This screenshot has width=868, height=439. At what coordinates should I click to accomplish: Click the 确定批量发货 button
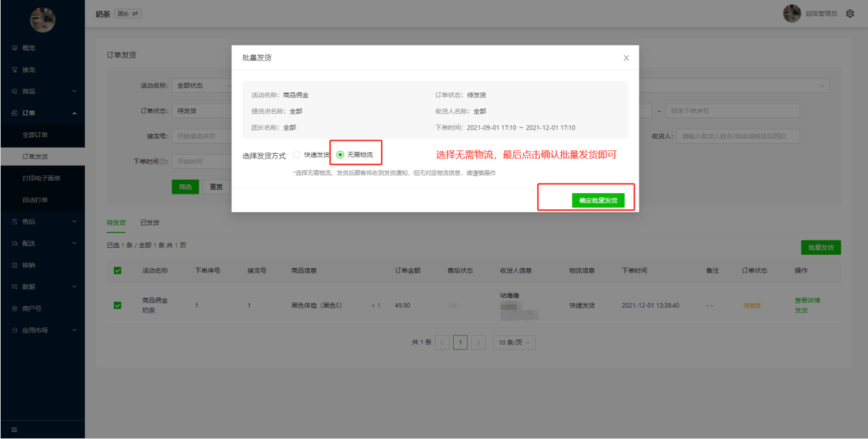pyautogui.click(x=598, y=201)
